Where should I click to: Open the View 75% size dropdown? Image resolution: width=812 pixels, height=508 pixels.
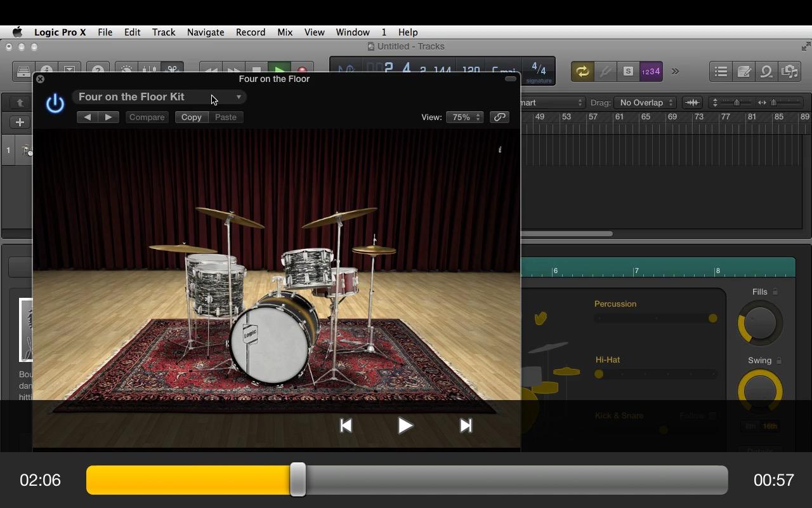(464, 117)
